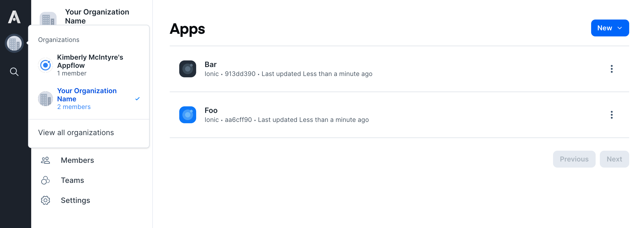Open the Foo app options menu
Image resolution: width=644 pixels, height=228 pixels.
[x=611, y=115]
